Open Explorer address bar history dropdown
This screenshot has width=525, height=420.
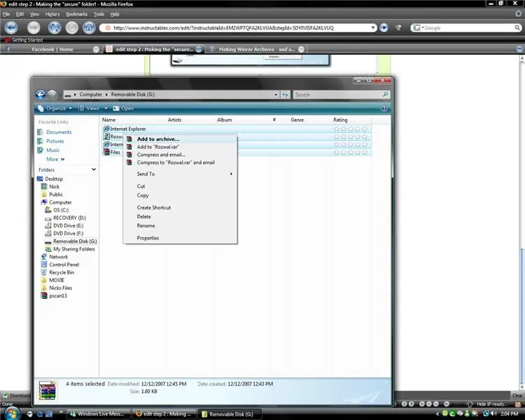[x=276, y=94]
